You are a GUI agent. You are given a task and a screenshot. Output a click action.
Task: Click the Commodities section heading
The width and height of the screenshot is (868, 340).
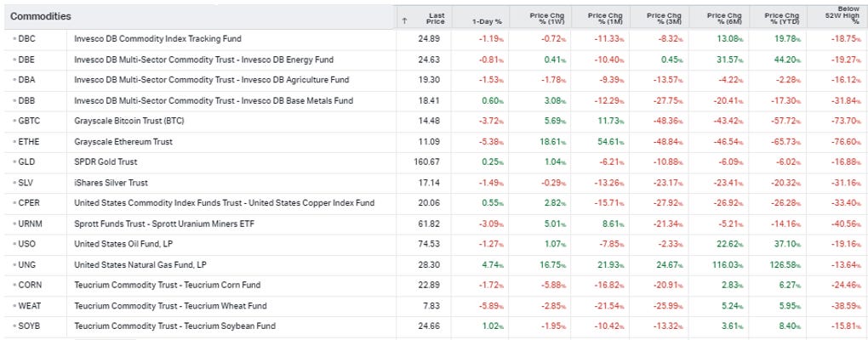[41, 16]
